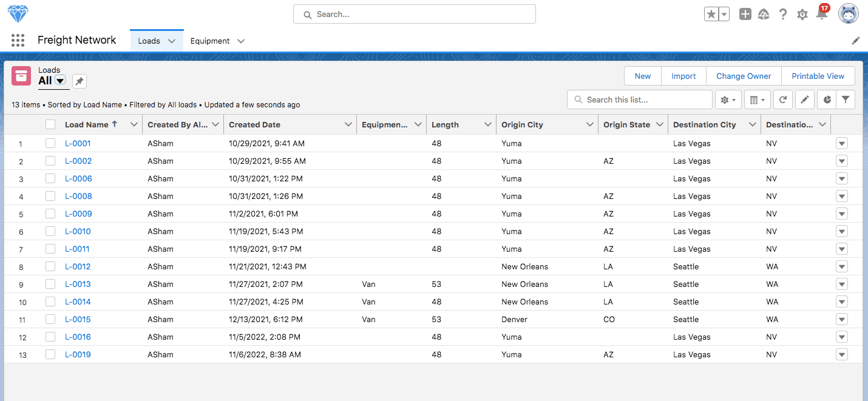Check the box for L-0001
This screenshot has height=401, width=868.
point(50,143)
